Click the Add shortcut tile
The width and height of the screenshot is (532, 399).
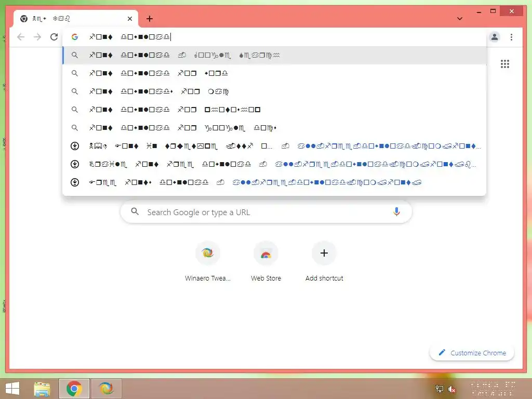(324, 262)
